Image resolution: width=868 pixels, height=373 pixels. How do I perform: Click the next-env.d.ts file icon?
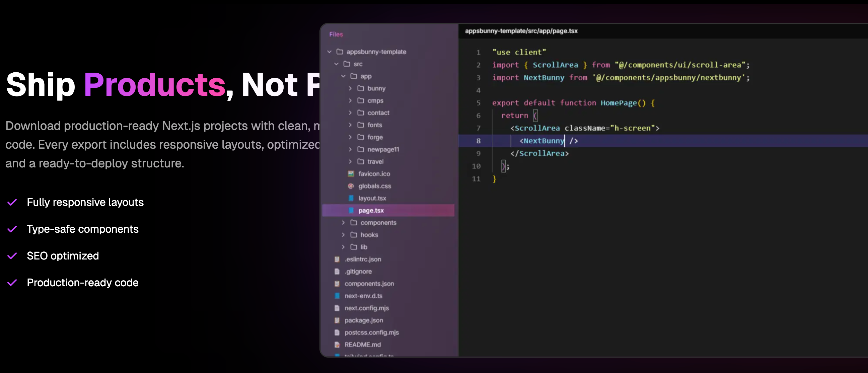[337, 296]
